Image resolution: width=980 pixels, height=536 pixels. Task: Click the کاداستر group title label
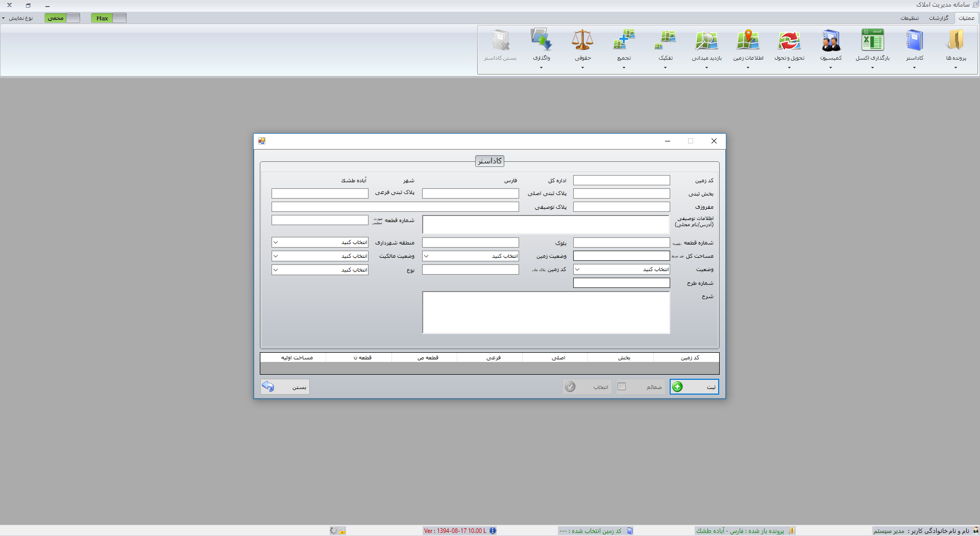(490, 161)
